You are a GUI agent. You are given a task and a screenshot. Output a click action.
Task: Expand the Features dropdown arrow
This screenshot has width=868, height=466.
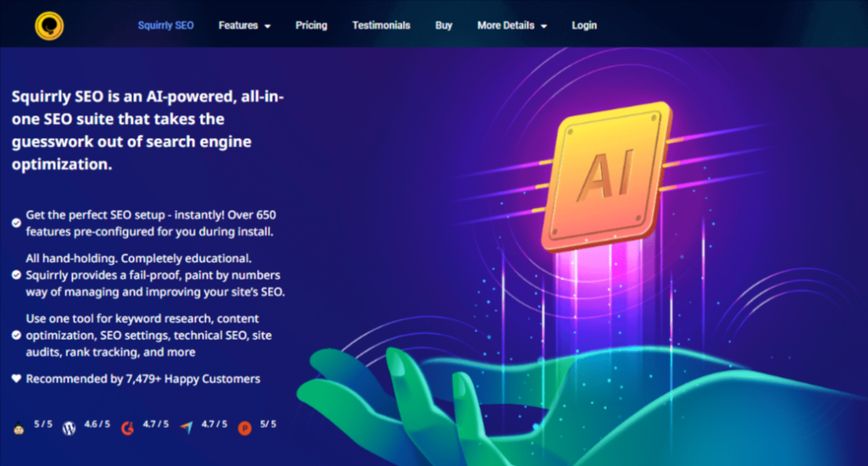click(267, 26)
